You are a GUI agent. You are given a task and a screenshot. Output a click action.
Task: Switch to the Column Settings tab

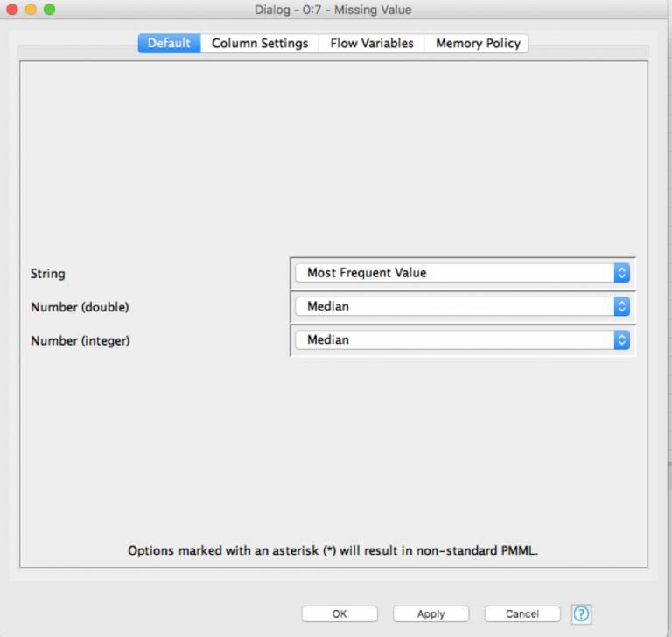point(260,43)
